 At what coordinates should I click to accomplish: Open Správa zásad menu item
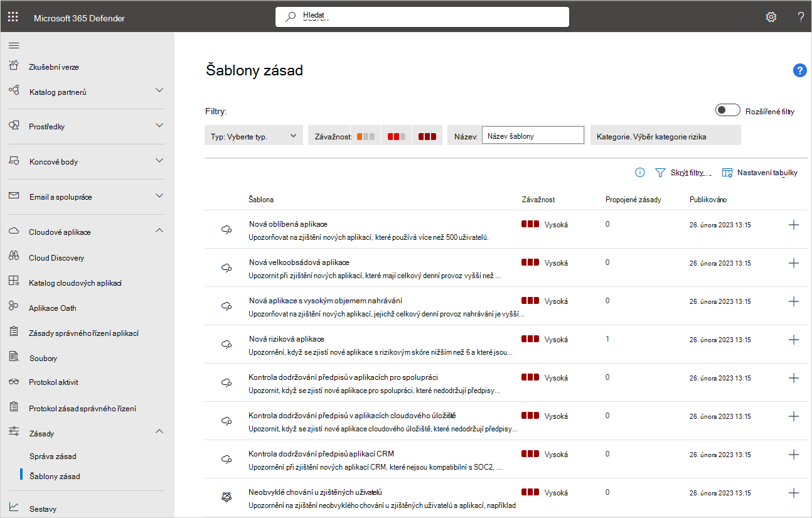[53, 456]
